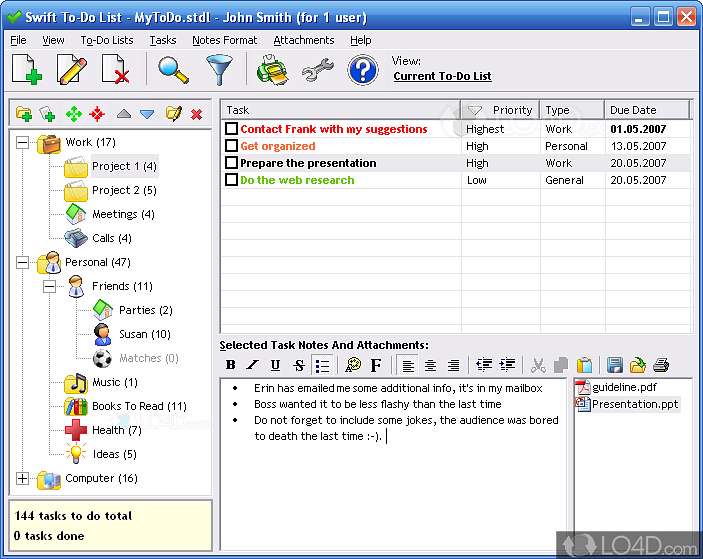
Task: Open the Notes Format menu
Action: (x=225, y=40)
